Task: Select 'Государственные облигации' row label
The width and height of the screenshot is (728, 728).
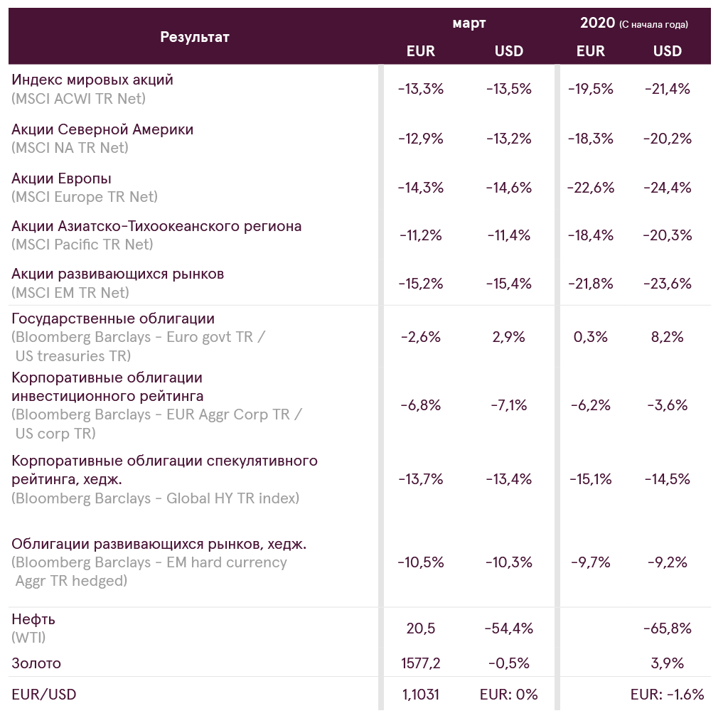Action: (x=113, y=318)
